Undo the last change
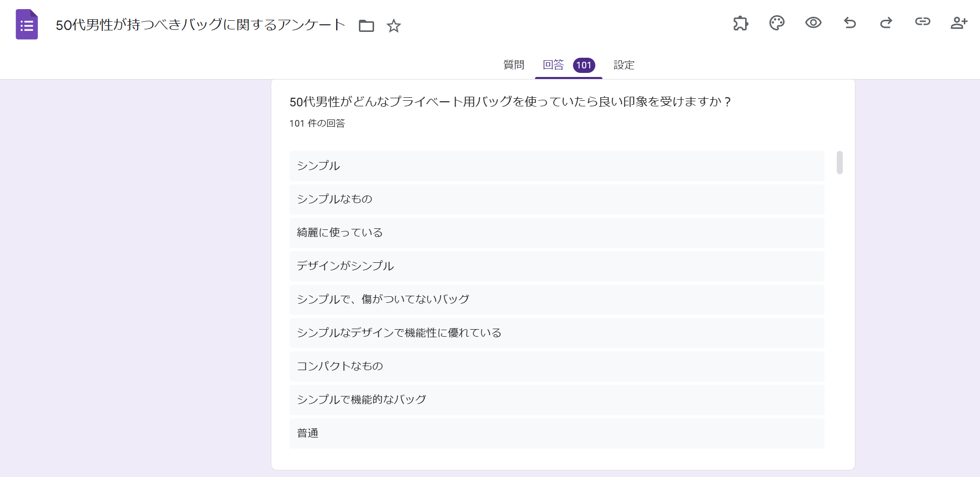980x477 pixels. pos(850,23)
